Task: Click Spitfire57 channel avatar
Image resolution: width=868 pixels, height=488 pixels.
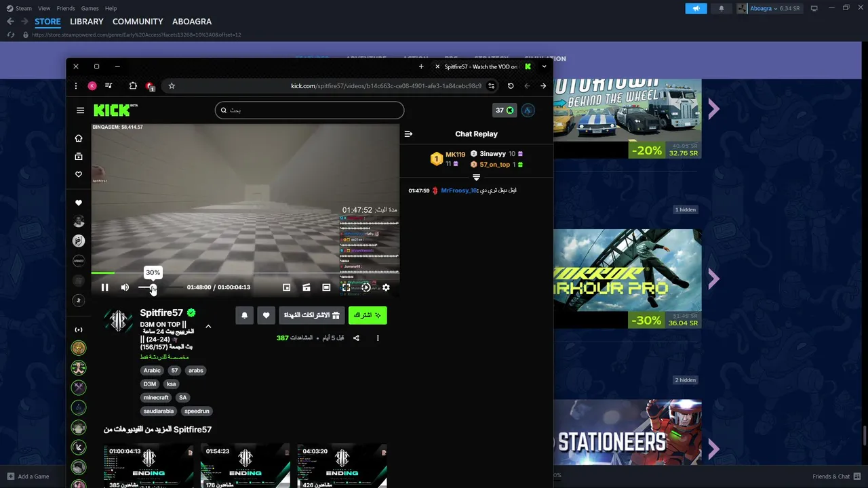Action: [119, 321]
